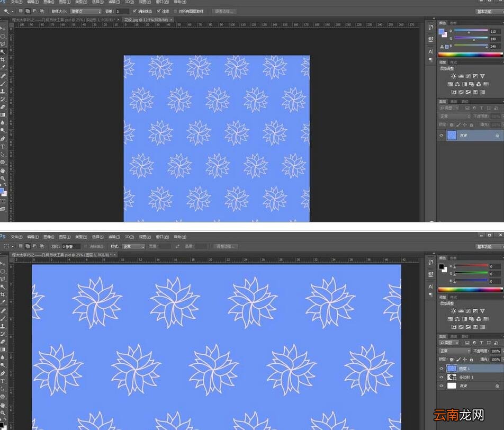Open the 3D menu in the lower window
Screen dimensions: 504x430
coord(129,237)
